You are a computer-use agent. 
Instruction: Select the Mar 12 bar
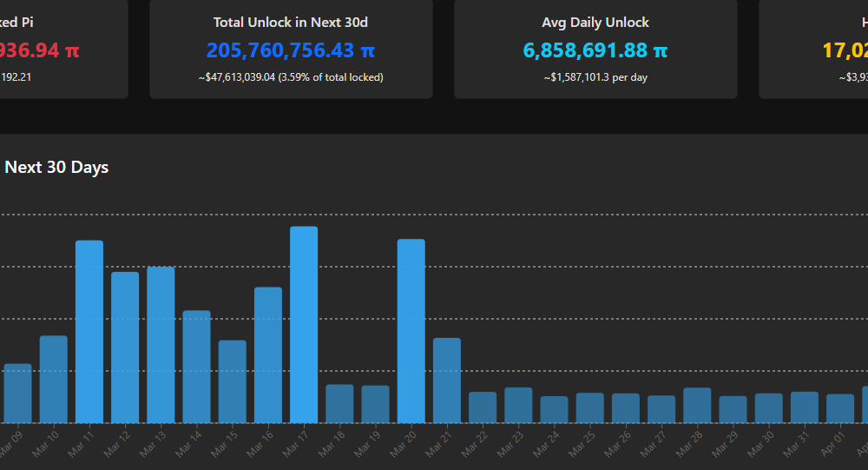click(125, 348)
